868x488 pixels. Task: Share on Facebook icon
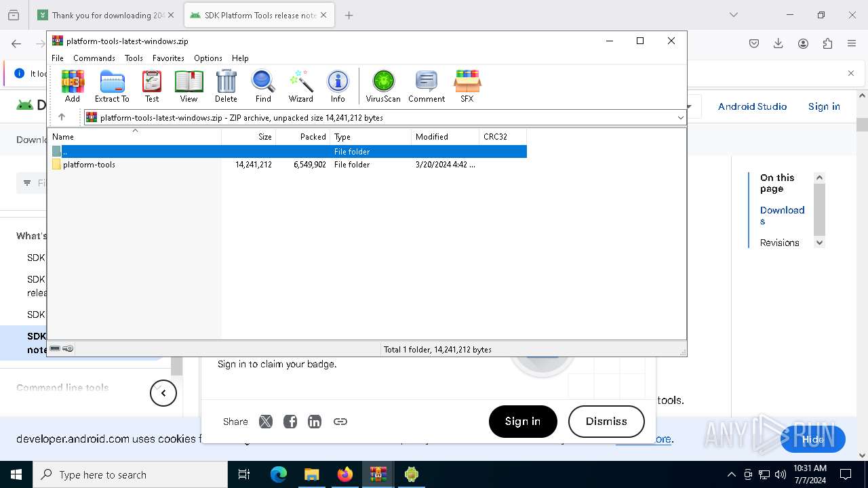[x=290, y=422]
